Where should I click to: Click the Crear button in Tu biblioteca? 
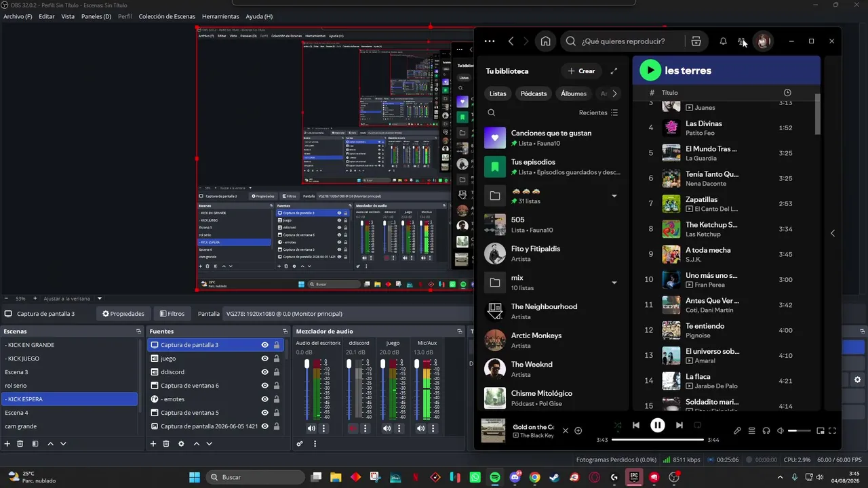[x=581, y=71]
